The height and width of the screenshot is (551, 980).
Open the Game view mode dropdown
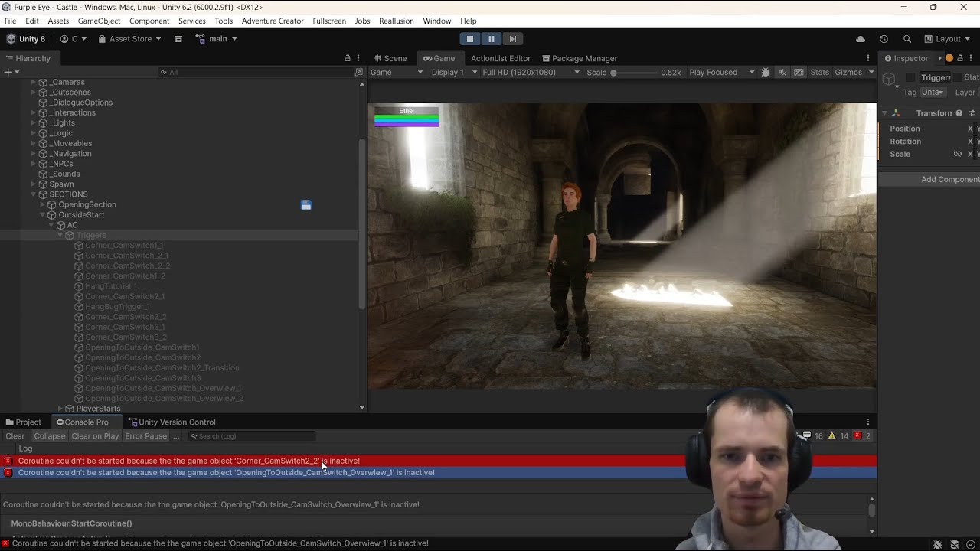point(396,72)
